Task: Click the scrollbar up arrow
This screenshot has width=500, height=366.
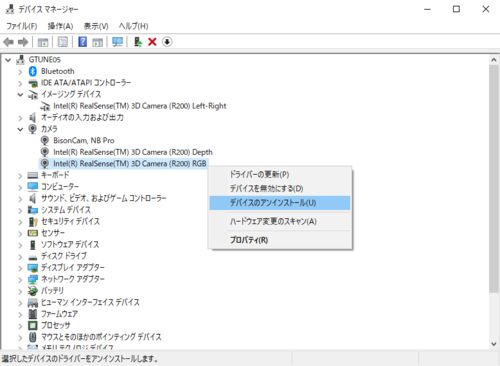Action: coord(494,60)
